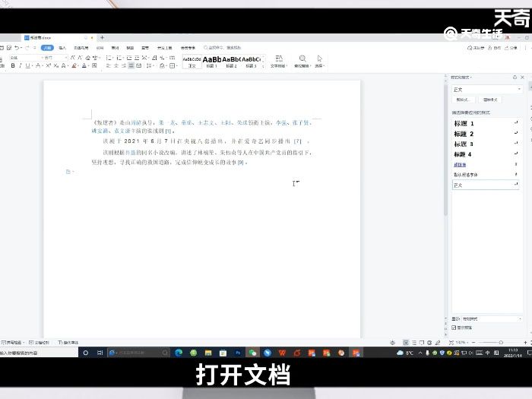Switch to the Insert ribbon tab
Image resolution: width=532 pixels, height=399 pixels.
coord(62,48)
